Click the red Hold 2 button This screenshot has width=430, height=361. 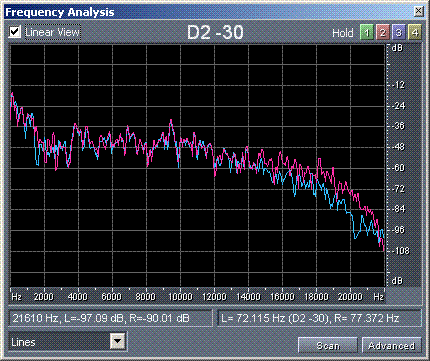[x=383, y=33]
